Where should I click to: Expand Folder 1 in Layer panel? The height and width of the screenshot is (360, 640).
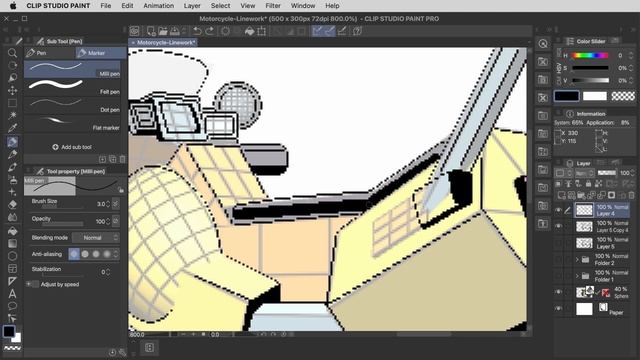577,276
